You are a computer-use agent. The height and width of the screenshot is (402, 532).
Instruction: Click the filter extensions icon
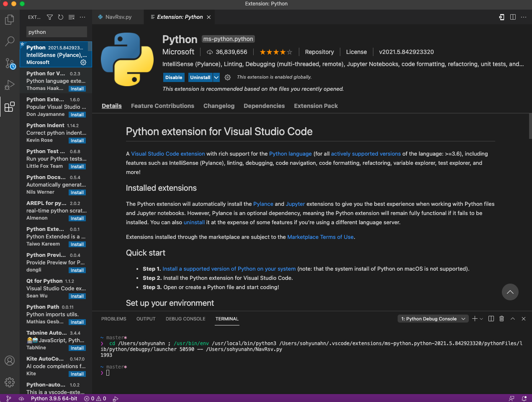pos(50,17)
